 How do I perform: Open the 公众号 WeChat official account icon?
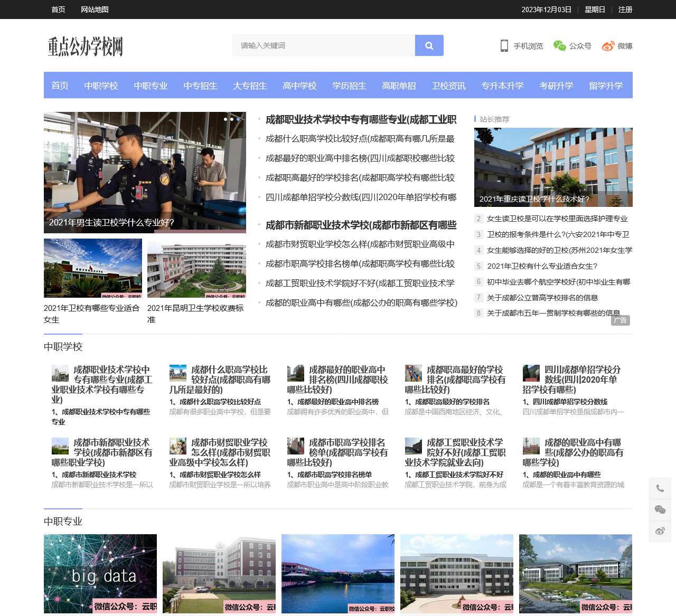[x=558, y=46]
